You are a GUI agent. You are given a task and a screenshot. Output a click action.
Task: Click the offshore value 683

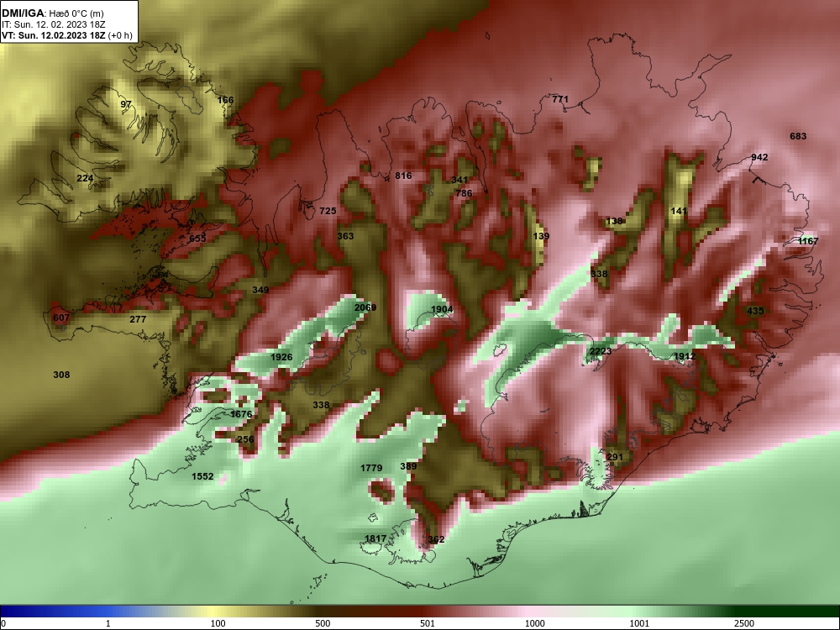[x=798, y=136]
